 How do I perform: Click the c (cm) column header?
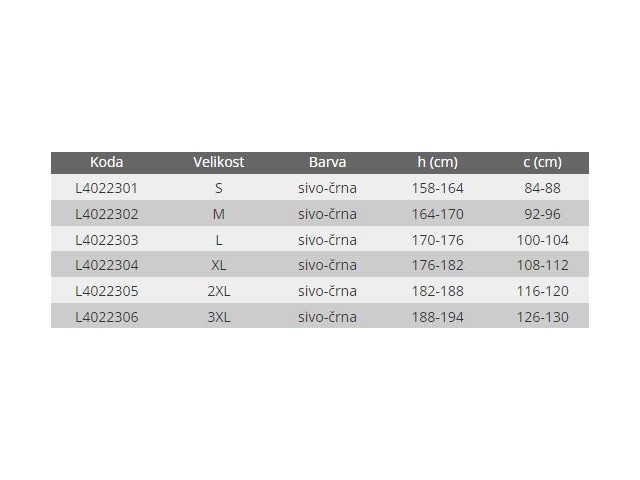542,162
